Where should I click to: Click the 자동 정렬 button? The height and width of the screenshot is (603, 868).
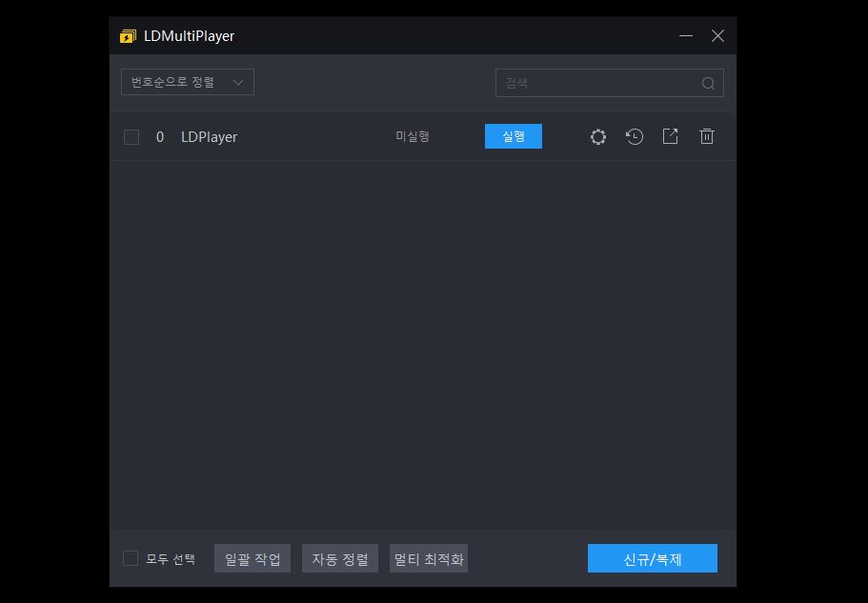(340, 559)
